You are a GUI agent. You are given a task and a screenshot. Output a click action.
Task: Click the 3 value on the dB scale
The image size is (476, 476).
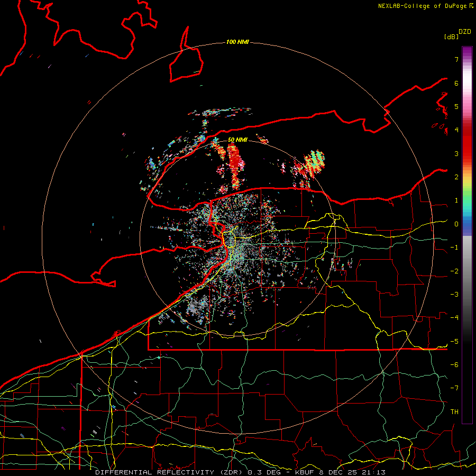[456, 153]
